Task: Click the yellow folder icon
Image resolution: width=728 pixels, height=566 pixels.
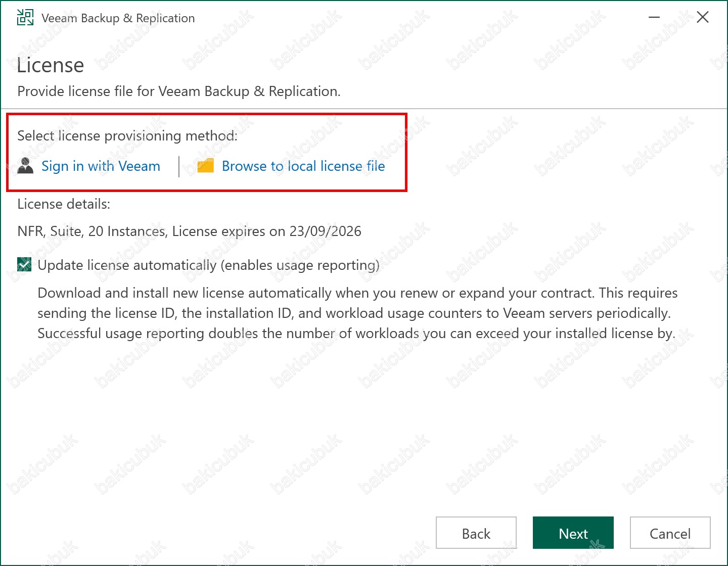Action: (205, 166)
